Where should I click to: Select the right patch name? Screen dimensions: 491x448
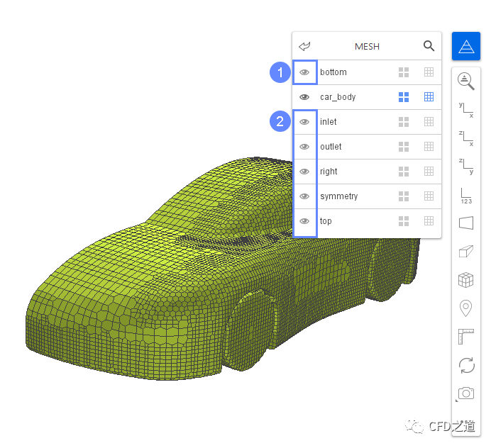click(329, 172)
